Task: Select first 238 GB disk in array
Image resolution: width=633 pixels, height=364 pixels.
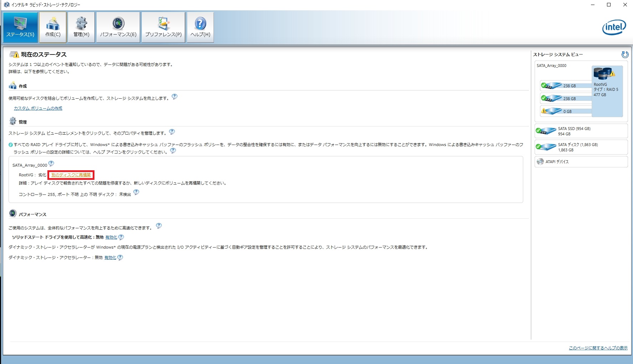Action: coord(566,85)
